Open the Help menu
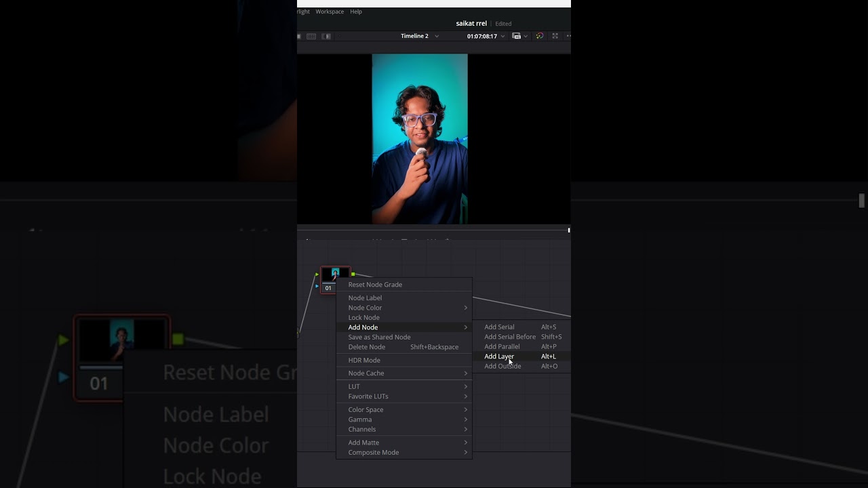 click(x=356, y=12)
